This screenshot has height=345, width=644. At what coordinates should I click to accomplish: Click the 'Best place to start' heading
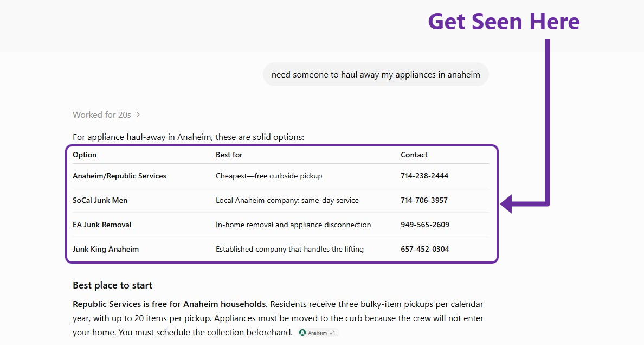(113, 285)
